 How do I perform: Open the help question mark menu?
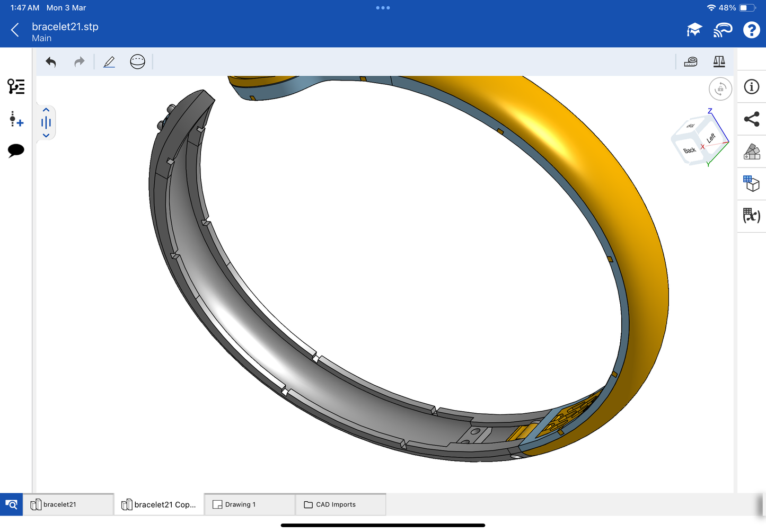[x=751, y=30]
